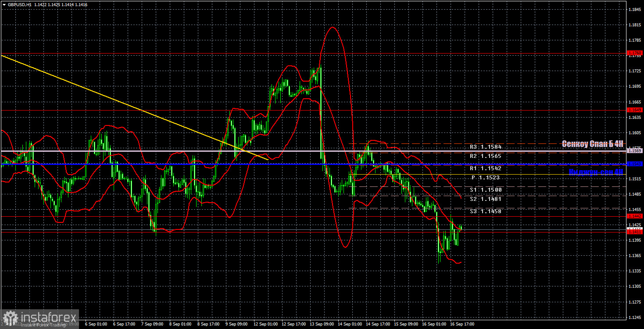Click the 1.1815 price axis label
Screen dimensions: 644x329
[635, 25]
